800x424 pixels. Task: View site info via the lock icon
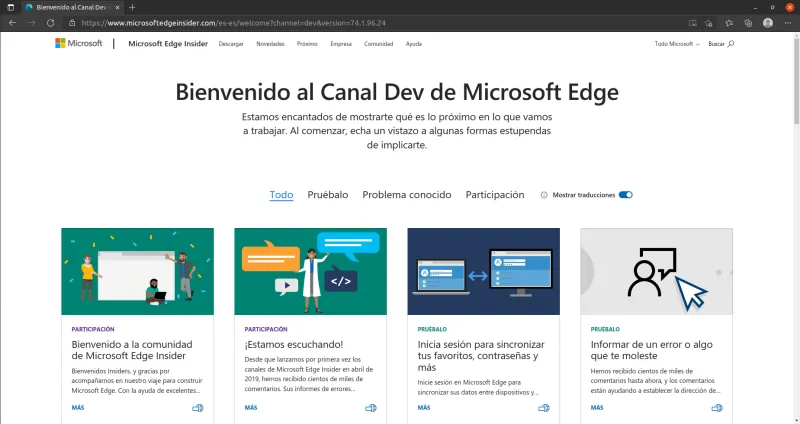point(72,23)
